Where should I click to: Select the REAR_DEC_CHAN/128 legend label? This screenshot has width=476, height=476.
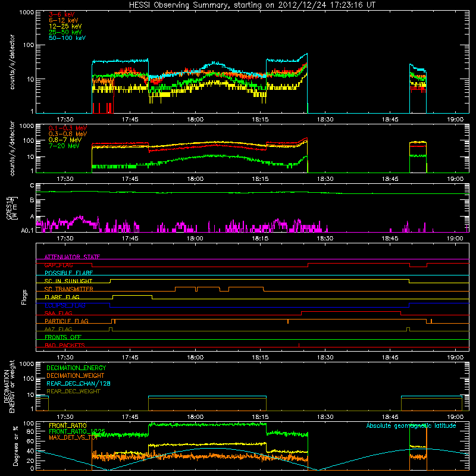[x=79, y=383]
